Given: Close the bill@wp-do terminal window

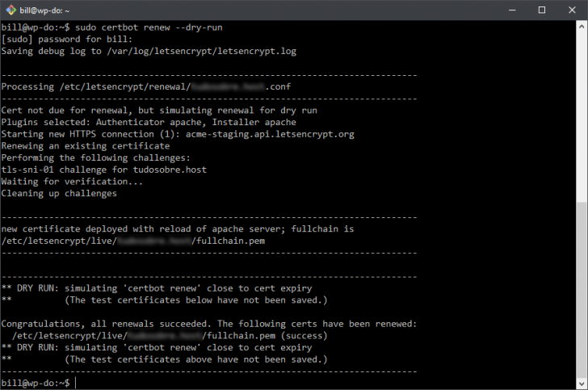Looking at the screenshot, I should (x=572, y=10).
